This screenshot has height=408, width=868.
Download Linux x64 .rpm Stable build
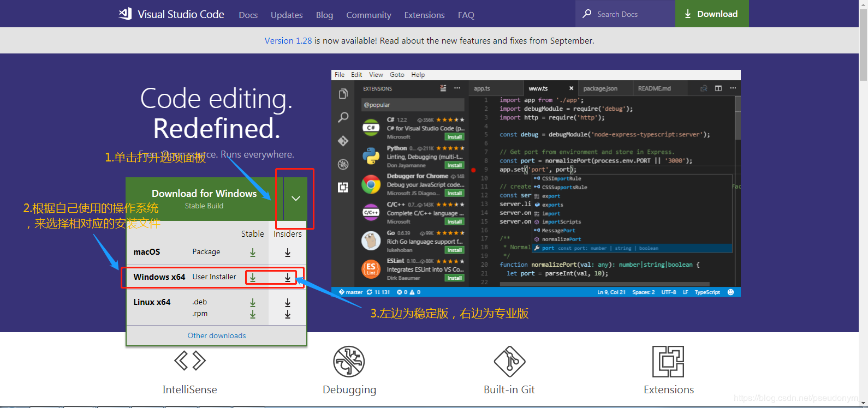pyautogui.click(x=253, y=314)
